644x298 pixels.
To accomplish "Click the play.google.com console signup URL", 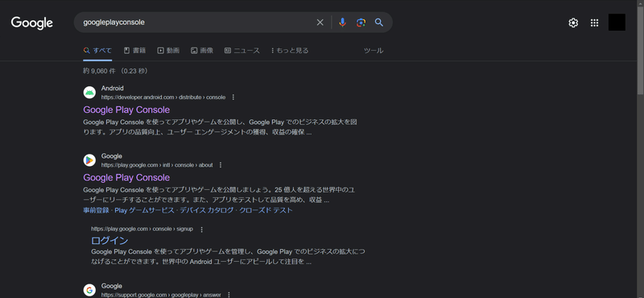I will coord(142,229).
